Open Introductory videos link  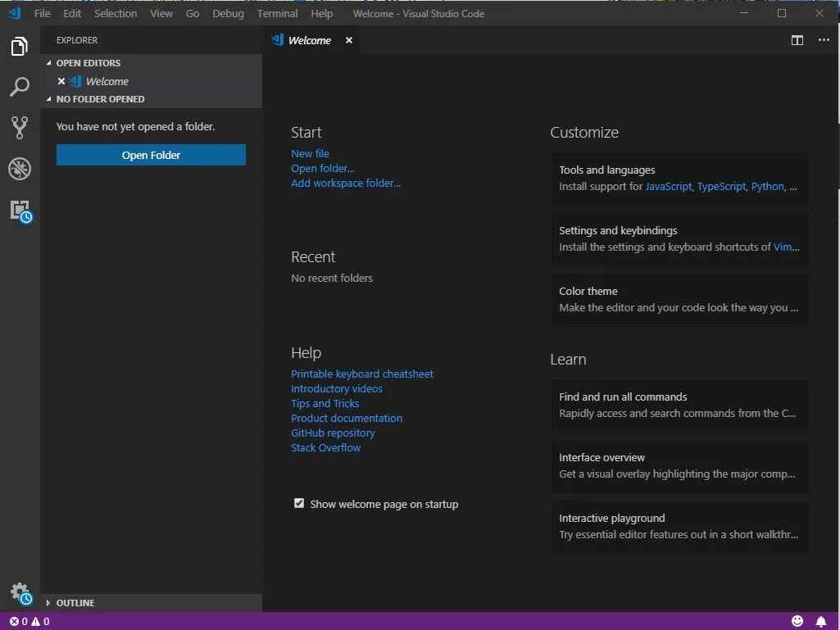click(x=337, y=389)
